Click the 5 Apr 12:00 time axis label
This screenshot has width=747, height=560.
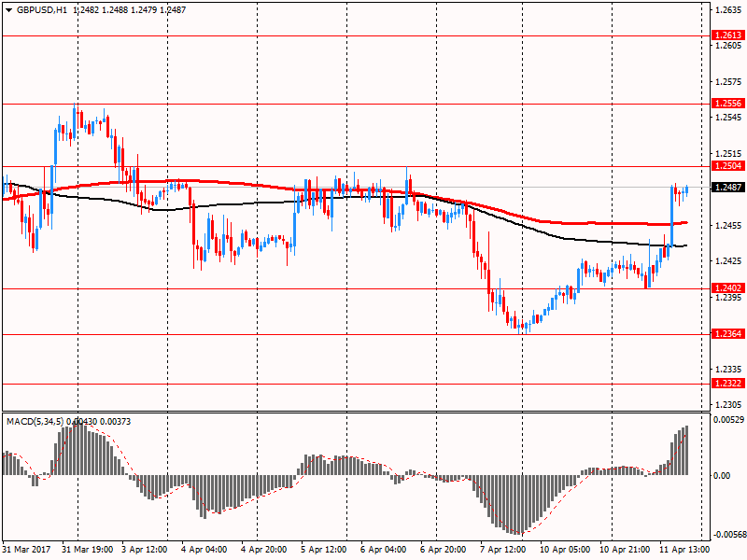(x=324, y=550)
